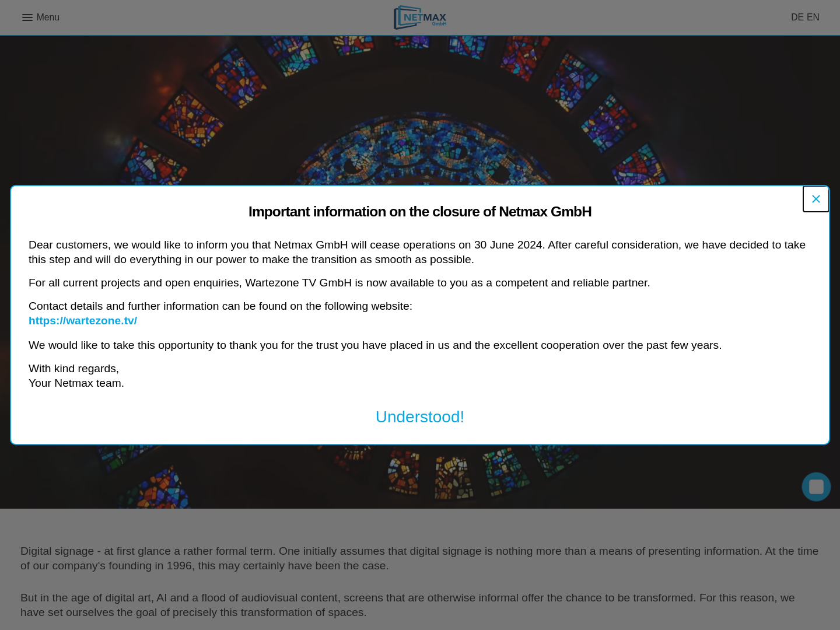
Task: Click the 'We would like to take this opportunity to thank you' sentence
Action: point(375,345)
